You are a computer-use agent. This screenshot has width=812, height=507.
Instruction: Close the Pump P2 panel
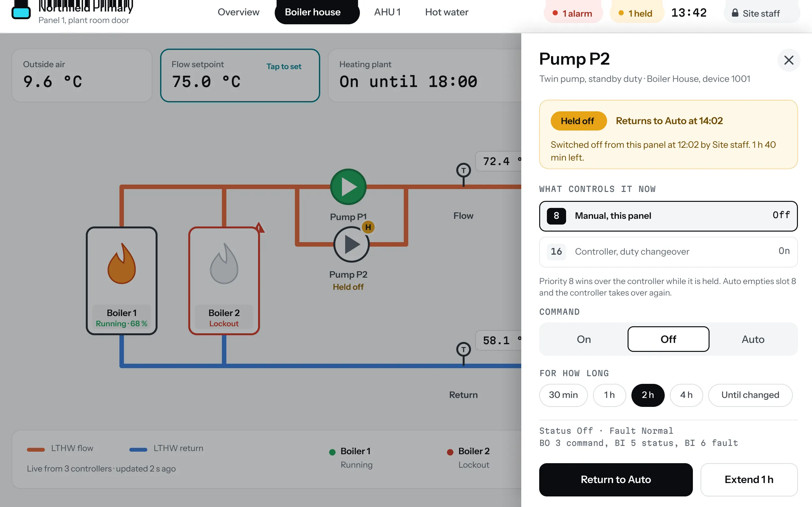(x=789, y=60)
